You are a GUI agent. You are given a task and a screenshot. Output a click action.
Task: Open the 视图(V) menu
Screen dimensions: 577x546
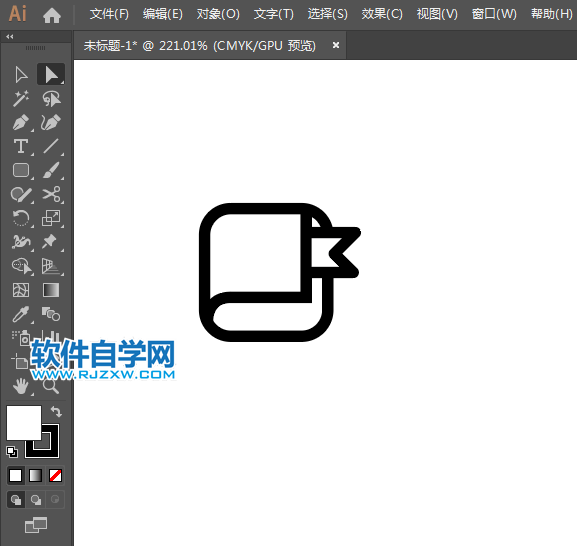(x=437, y=14)
